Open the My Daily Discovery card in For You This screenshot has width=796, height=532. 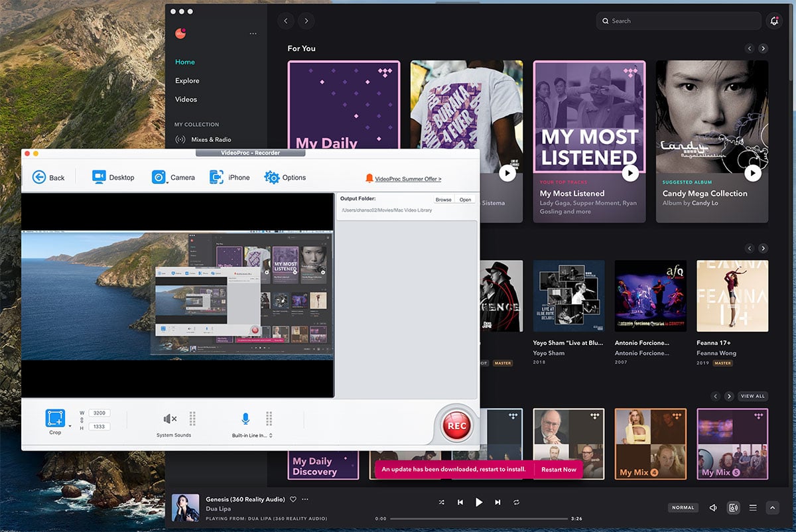pyautogui.click(x=344, y=105)
